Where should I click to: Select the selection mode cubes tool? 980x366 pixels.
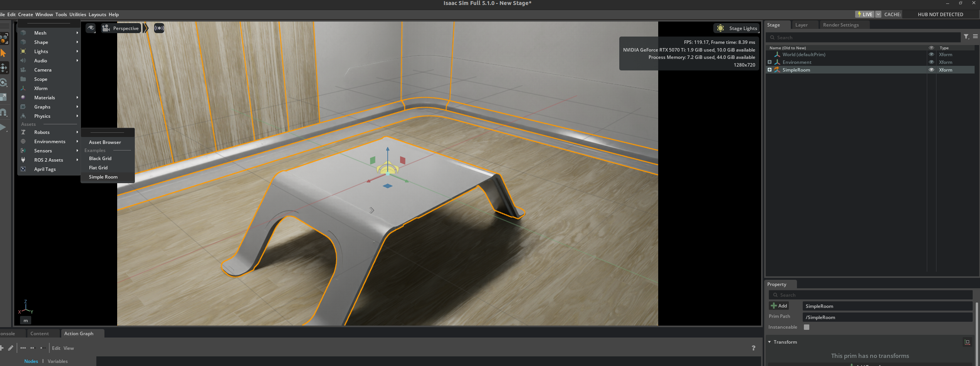click(x=4, y=38)
